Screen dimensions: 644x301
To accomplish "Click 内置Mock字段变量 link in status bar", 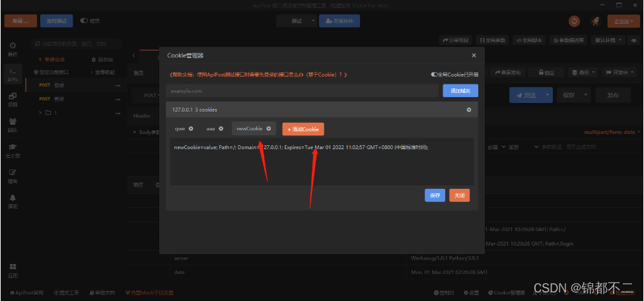I will 149,293.
